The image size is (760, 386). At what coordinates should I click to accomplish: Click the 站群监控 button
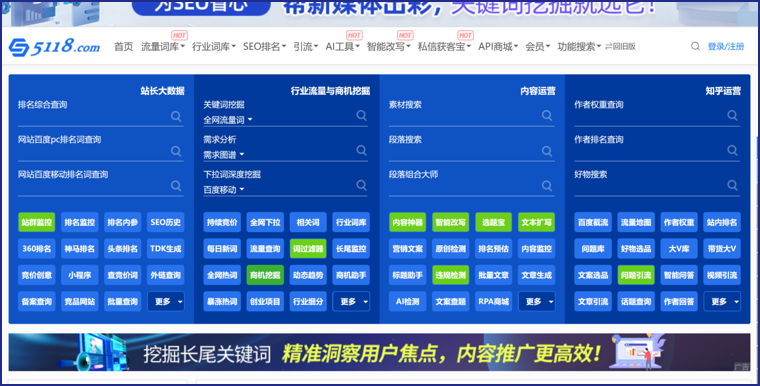(37, 222)
